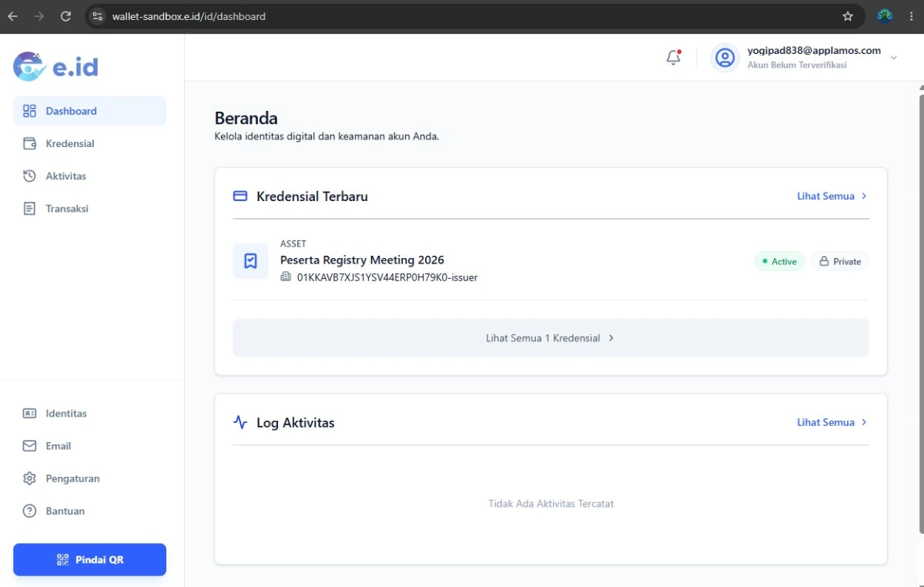Click the ASSET label above credential
The width and height of the screenshot is (924, 587).
click(293, 244)
